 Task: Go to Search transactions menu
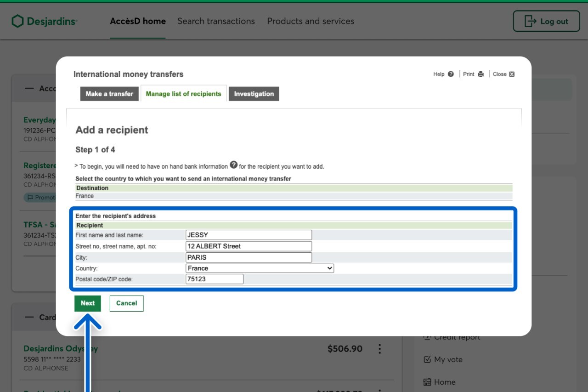click(x=216, y=21)
